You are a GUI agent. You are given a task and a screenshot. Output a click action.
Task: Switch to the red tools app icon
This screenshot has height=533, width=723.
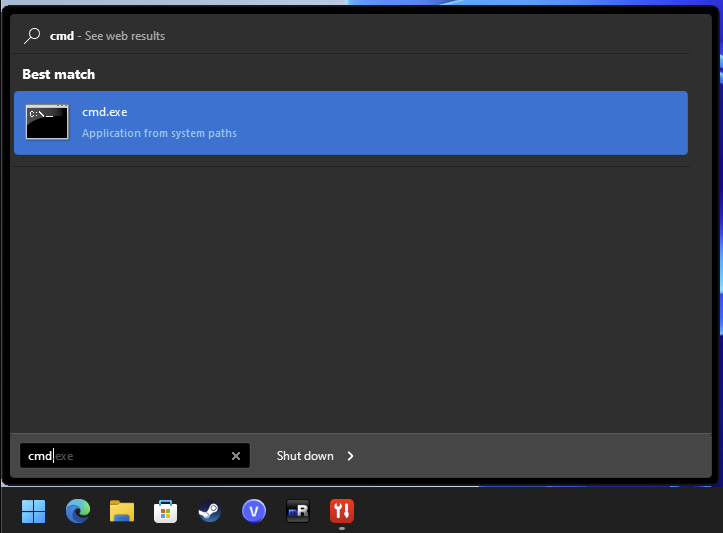click(342, 511)
